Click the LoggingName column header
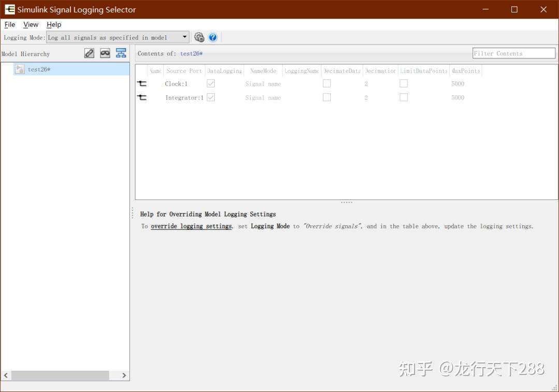The height and width of the screenshot is (392, 559). [302, 71]
